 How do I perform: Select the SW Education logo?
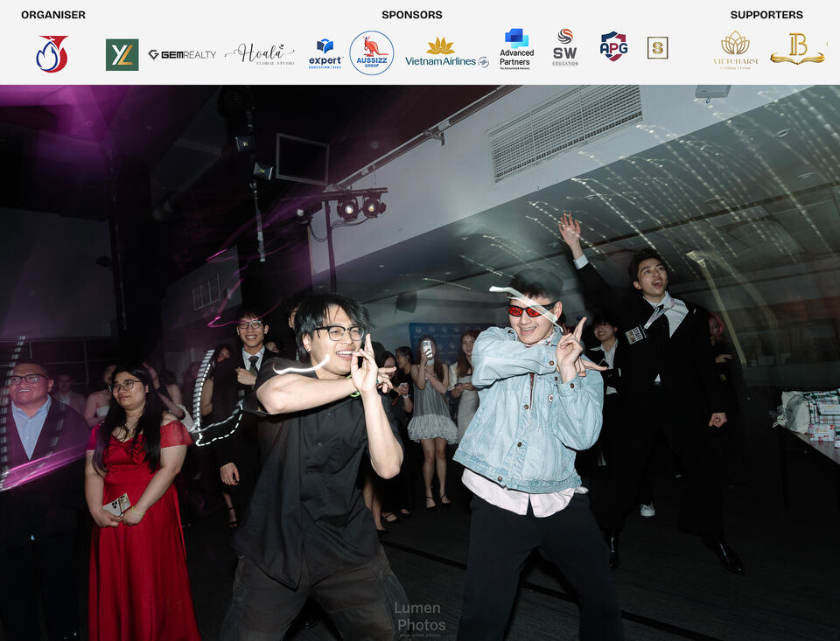[x=565, y=48]
